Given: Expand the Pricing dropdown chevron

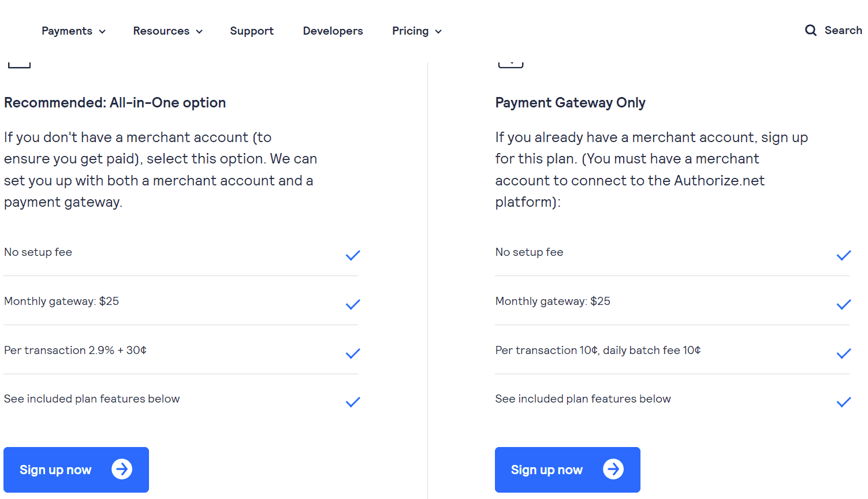Looking at the screenshot, I should tap(439, 31).
